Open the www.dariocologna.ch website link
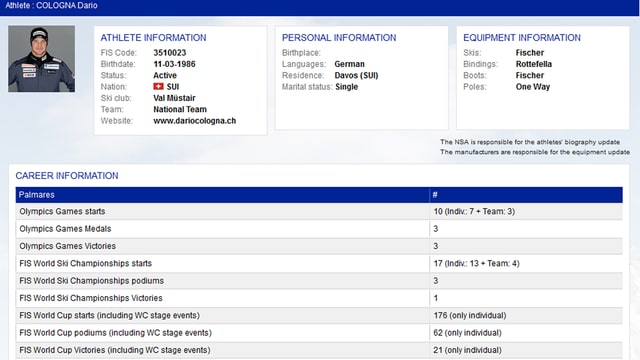This screenshot has width=640, height=360. coord(195,121)
